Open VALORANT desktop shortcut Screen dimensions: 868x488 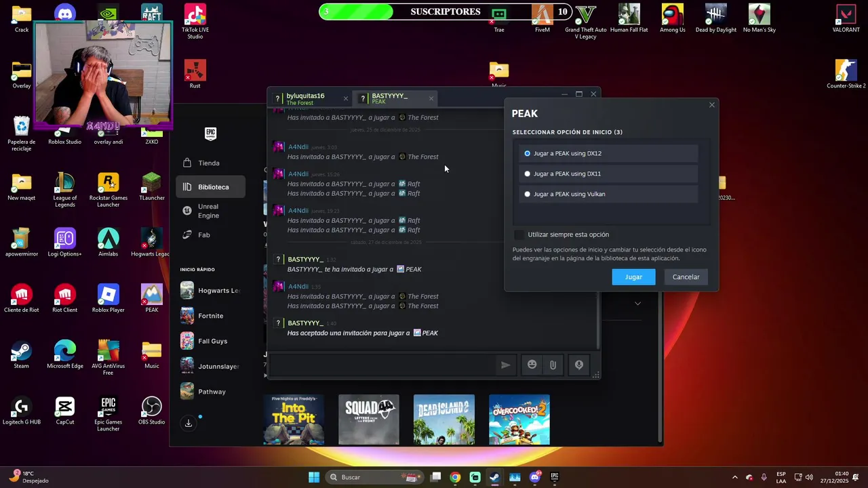[x=846, y=18]
